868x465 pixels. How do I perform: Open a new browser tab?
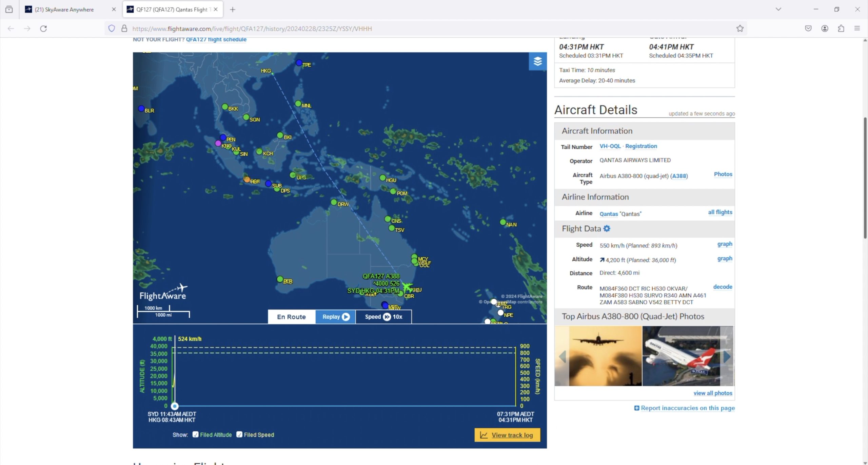(x=233, y=10)
